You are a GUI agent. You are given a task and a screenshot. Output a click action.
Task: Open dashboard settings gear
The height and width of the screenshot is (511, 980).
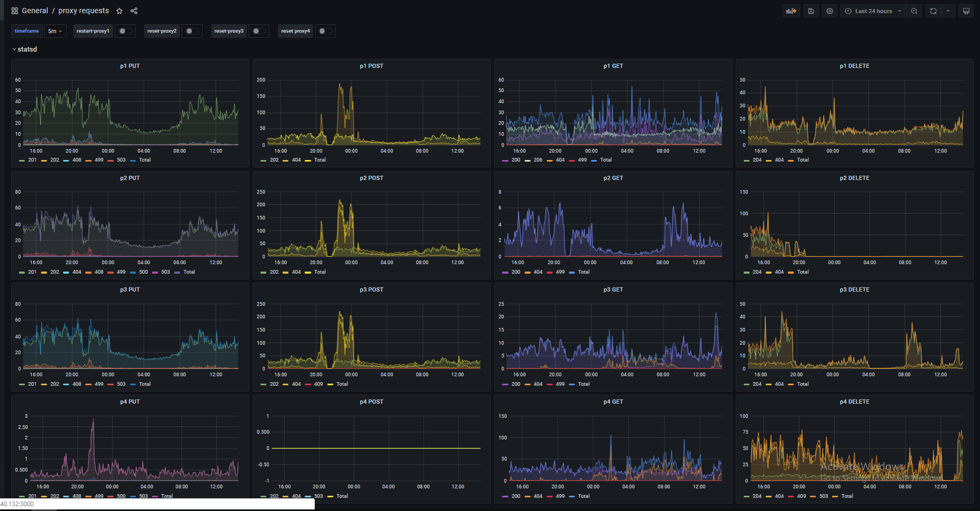pos(829,11)
